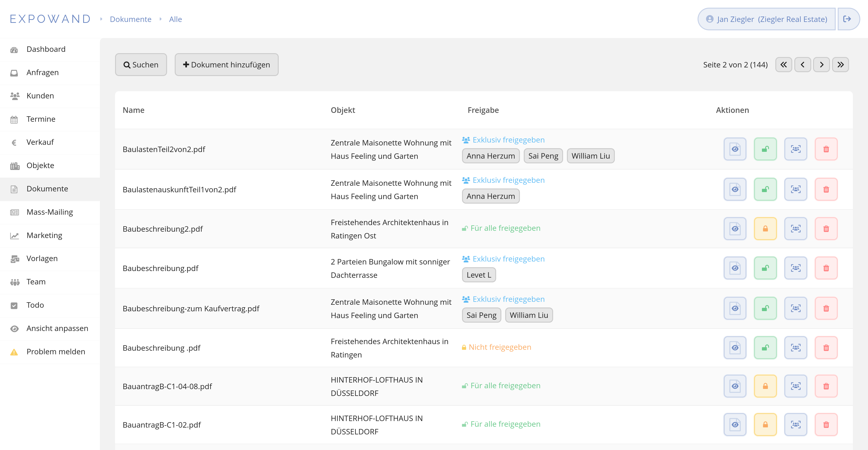Click the Anna Herzum tag on BaulastenauskunftTeil1von2.pdf
The image size is (868, 450).
pos(491,196)
